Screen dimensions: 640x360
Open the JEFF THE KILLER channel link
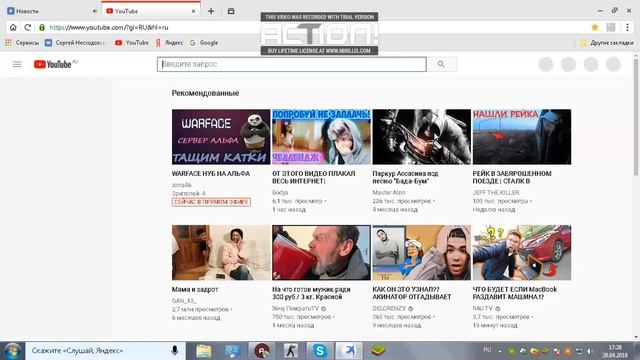click(x=496, y=192)
